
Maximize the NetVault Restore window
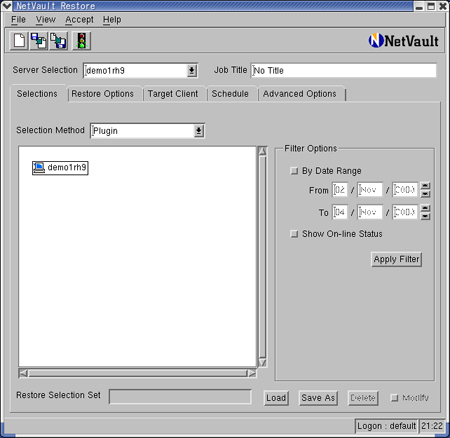[431, 6]
